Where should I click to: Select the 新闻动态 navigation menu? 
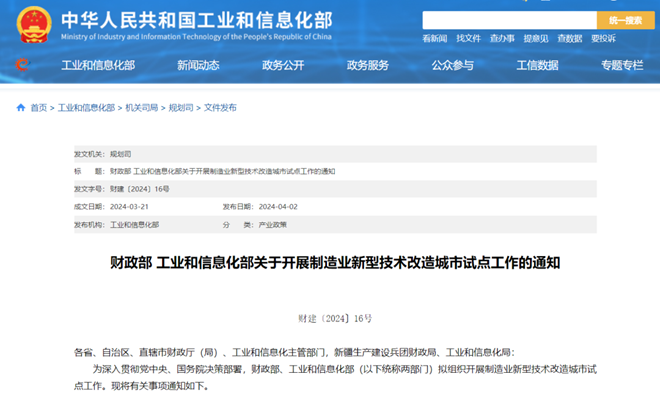click(x=198, y=65)
